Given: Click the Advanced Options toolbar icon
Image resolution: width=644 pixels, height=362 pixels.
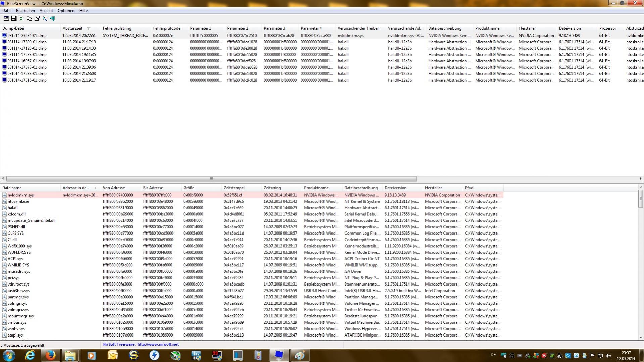Looking at the screenshot, I should [6, 19].
